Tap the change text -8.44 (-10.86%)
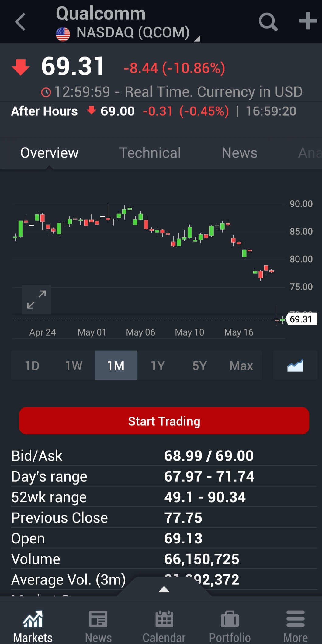Image resolution: width=322 pixels, height=644 pixels. (x=175, y=68)
